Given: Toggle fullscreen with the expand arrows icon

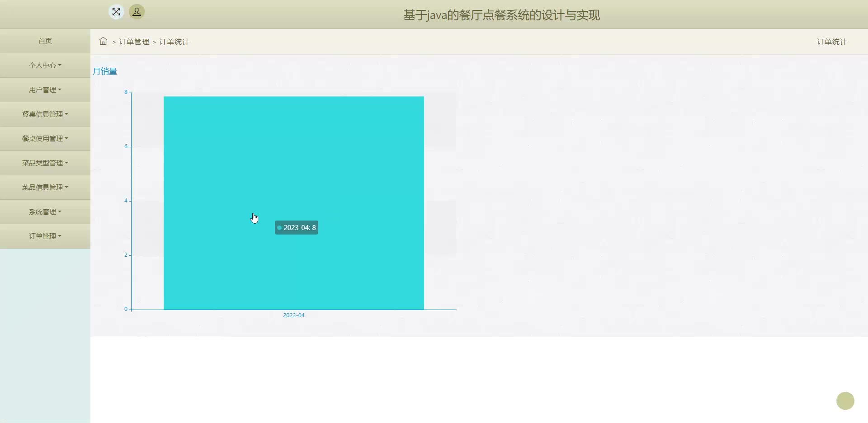Looking at the screenshot, I should click(116, 12).
